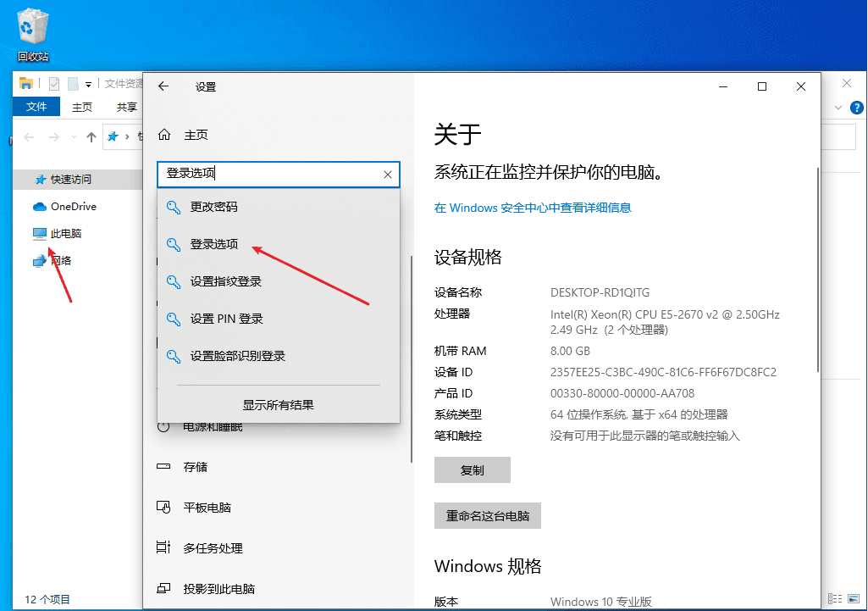
Task: Click the 12 个项目 status bar text
Action: [47, 599]
